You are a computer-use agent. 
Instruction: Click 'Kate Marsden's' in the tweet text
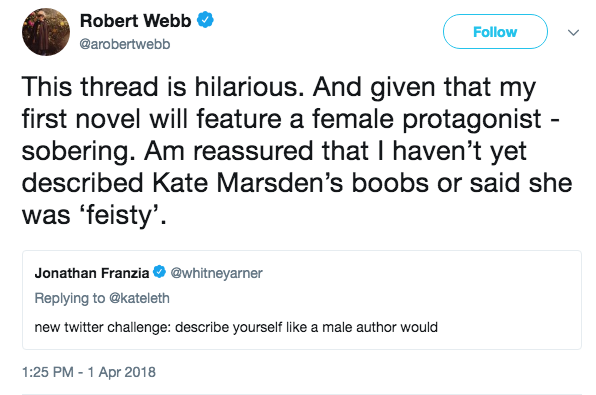[x=247, y=183]
